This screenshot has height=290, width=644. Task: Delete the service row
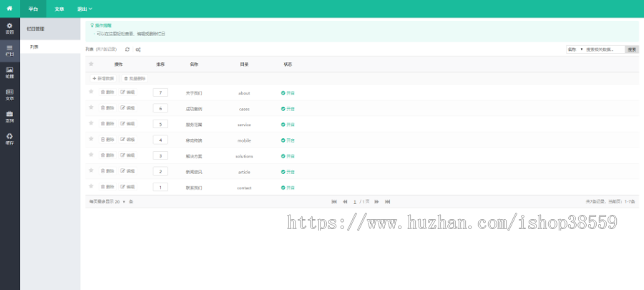107,124
